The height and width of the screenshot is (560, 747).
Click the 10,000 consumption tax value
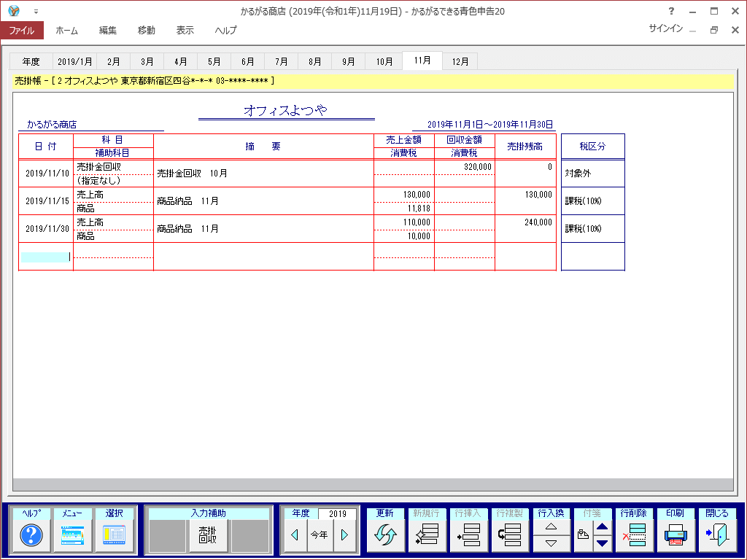(419, 236)
